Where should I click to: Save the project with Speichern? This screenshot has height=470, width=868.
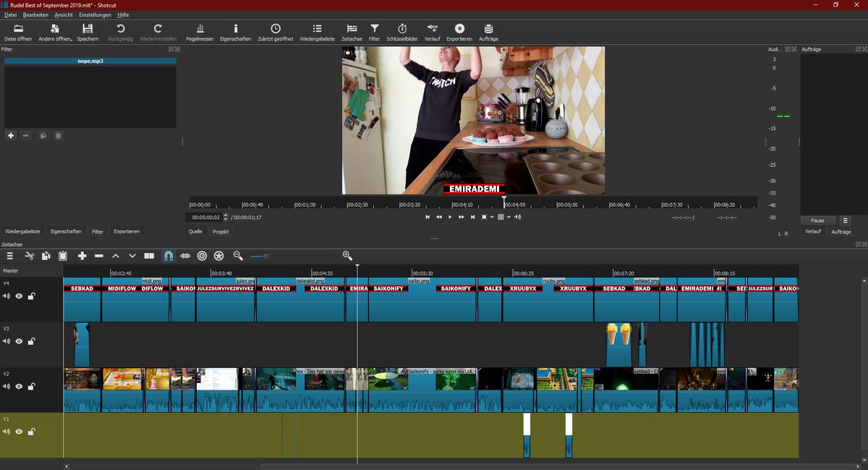[x=88, y=32]
